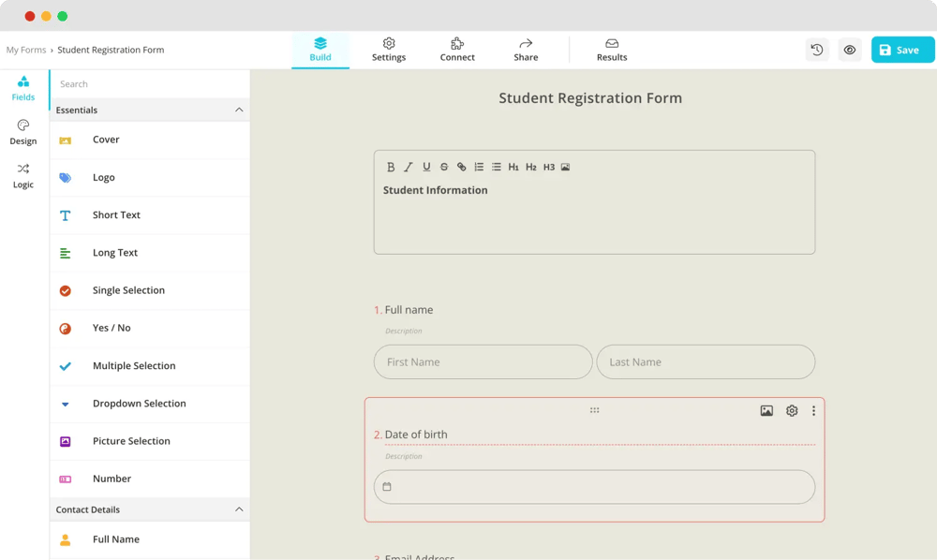The height and width of the screenshot is (560, 937).
Task: Open settings gear for Date of birth field
Action: (792, 411)
